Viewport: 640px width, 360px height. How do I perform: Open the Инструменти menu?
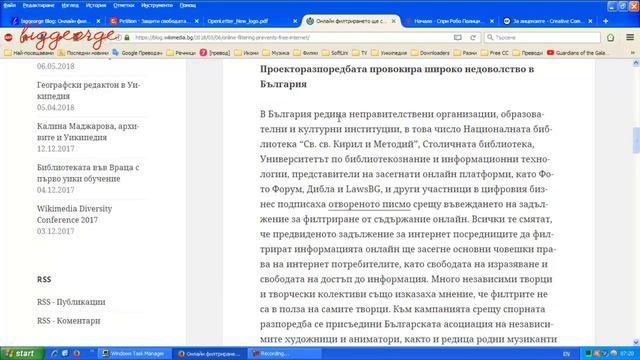click(x=157, y=5)
